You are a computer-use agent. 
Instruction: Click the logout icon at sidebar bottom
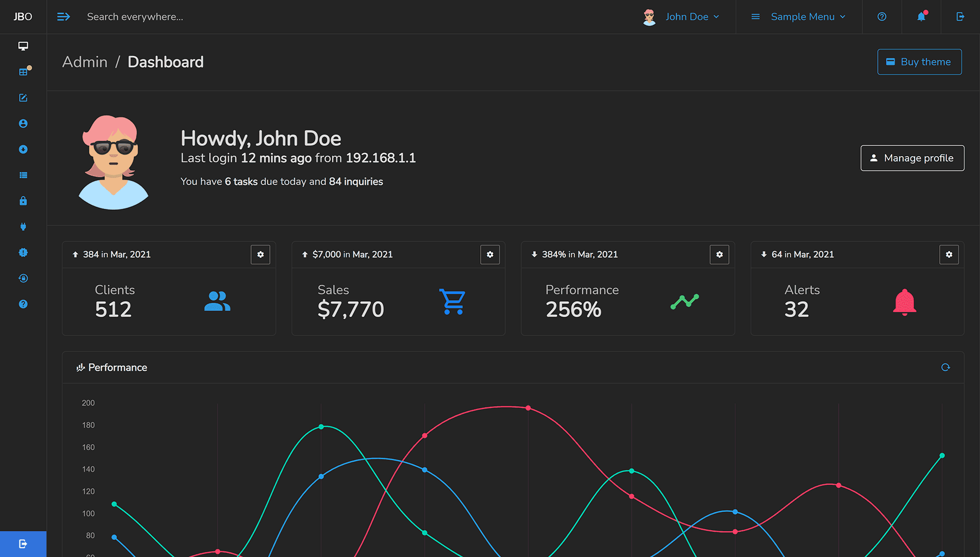23,543
